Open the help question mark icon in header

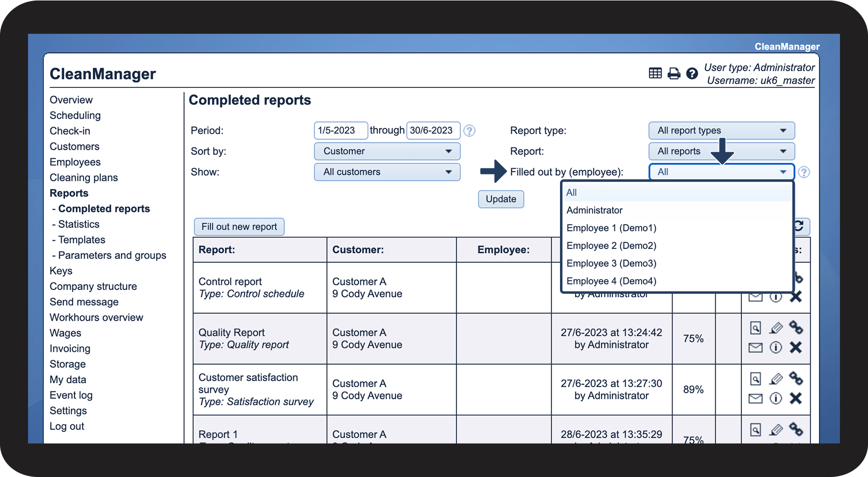tap(692, 74)
